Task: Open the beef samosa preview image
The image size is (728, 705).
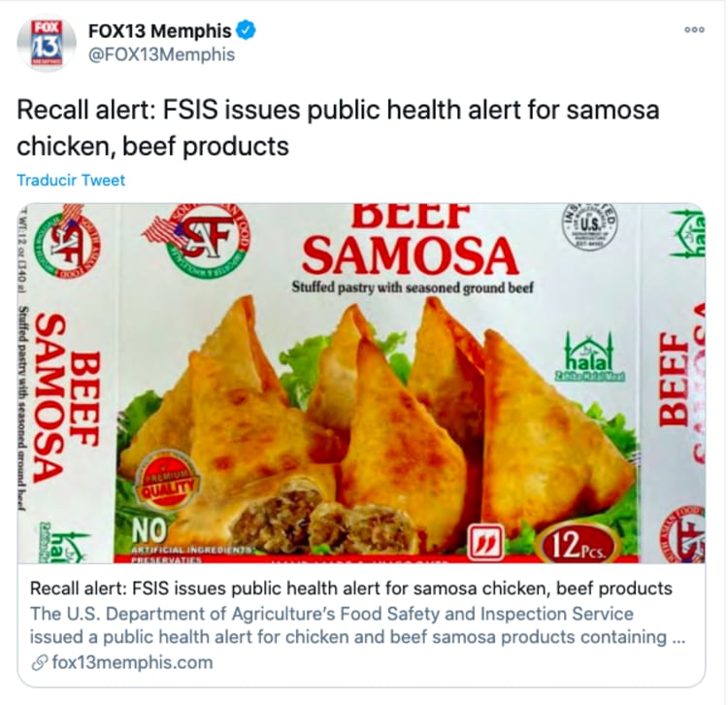Action: point(361,384)
